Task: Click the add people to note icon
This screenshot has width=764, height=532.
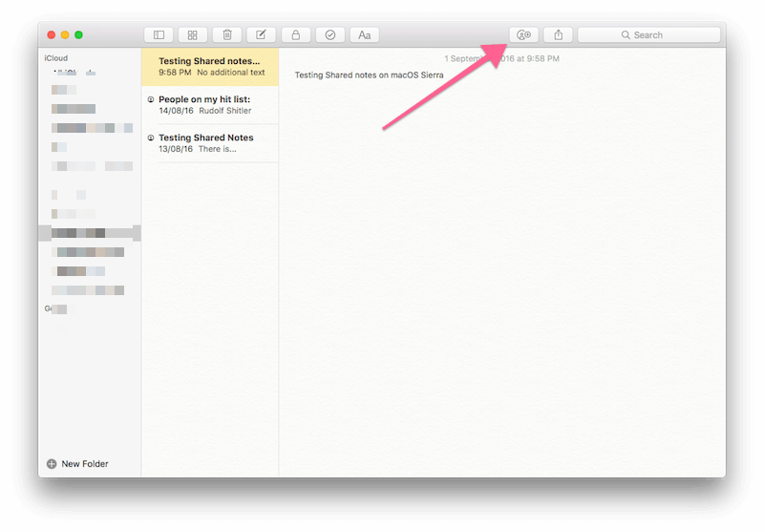Action: pyautogui.click(x=523, y=35)
